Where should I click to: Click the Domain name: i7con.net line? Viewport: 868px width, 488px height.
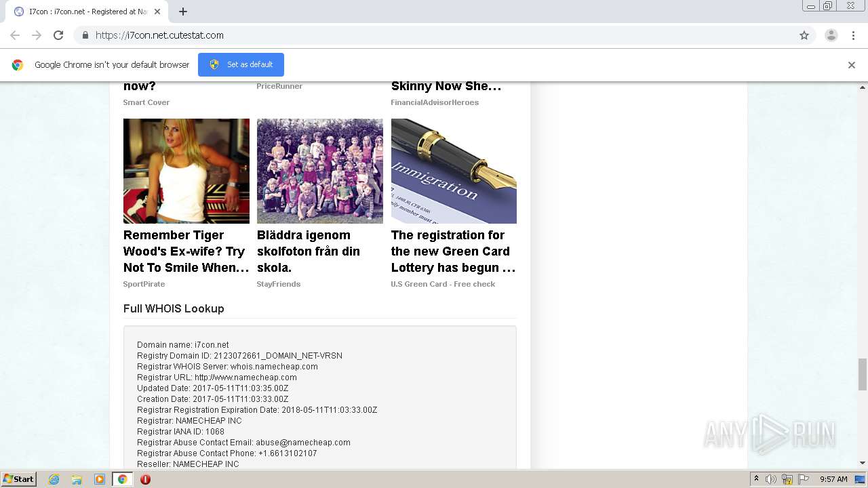[x=183, y=345]
